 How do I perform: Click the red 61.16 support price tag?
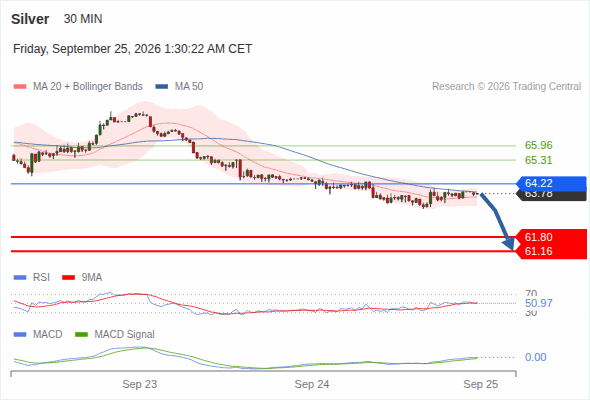(552, 251)
